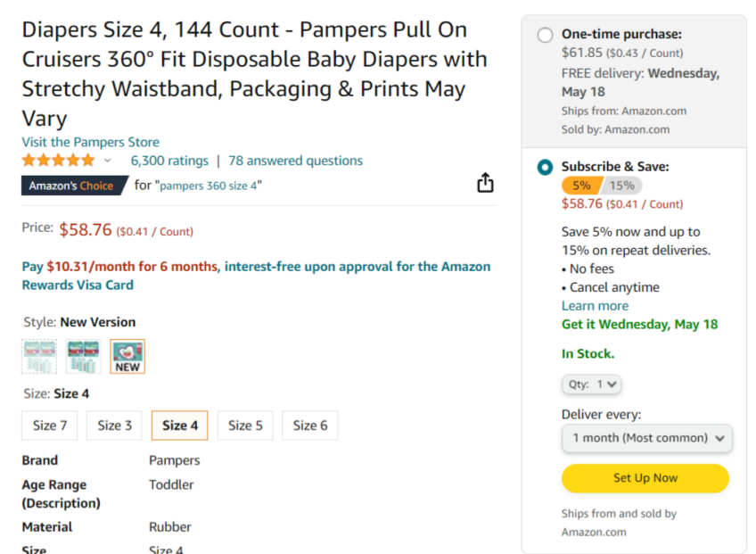Expand the Deliver every frequency dropdown
Screen dimensions: 756x554
point(646,438)
